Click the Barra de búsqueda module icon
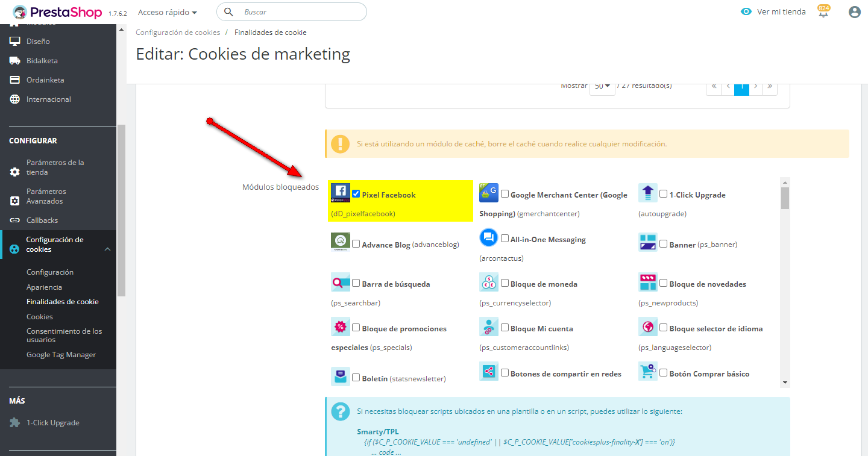Viewport: 868px width, 456px height. tap(341, 282)
